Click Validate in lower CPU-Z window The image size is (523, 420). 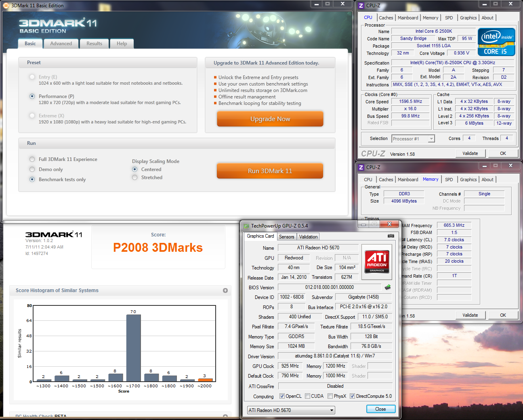click(470, 315)
